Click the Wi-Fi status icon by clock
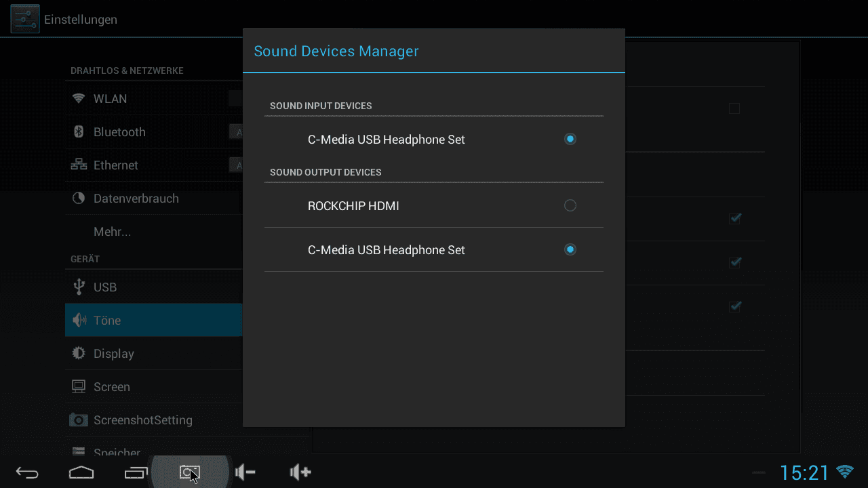This screenshot has width=868, height=488. (845, 472)
